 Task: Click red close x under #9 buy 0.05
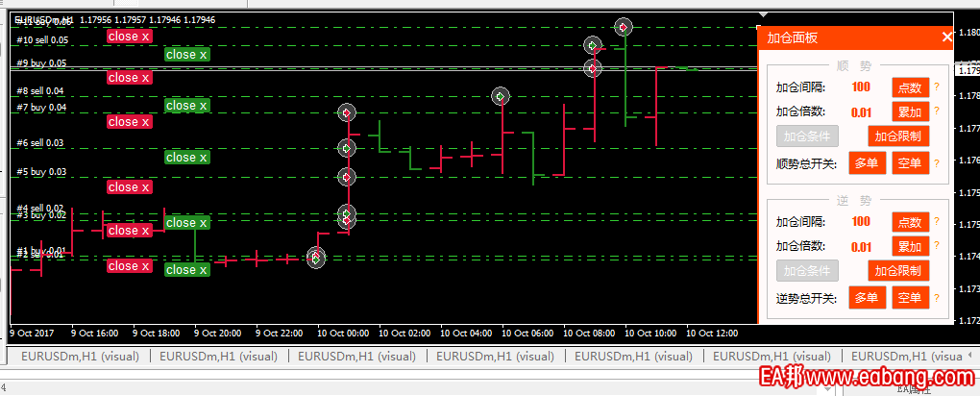coord(130,78)
